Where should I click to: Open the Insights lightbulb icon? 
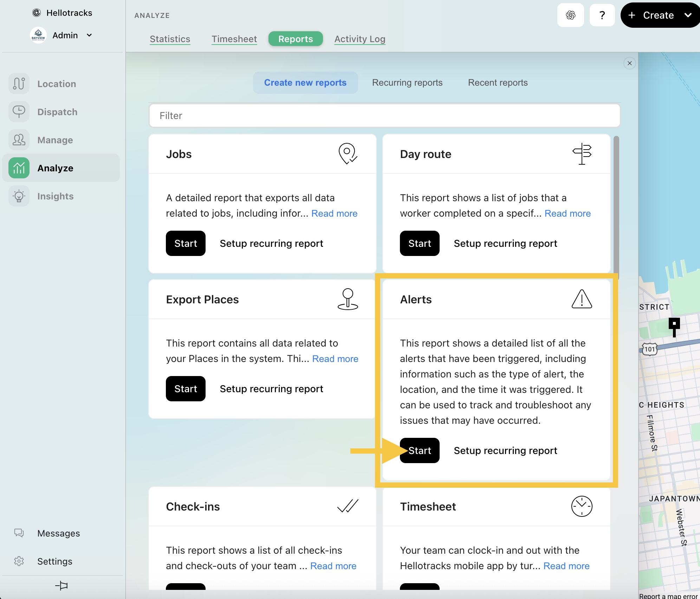pyautogui.click(x=19, y=196)
